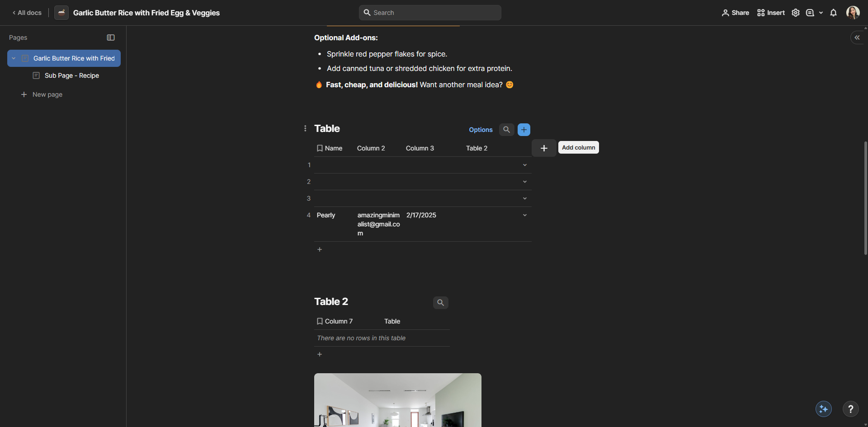868x427 pixels.
Task: Open the settings gear icon
Action: coord(796,13)
